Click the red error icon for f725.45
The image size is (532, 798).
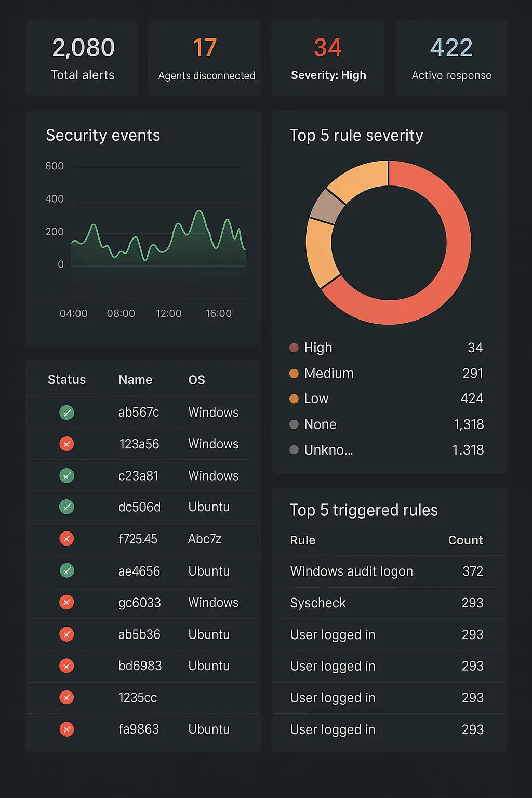[66, 539]
